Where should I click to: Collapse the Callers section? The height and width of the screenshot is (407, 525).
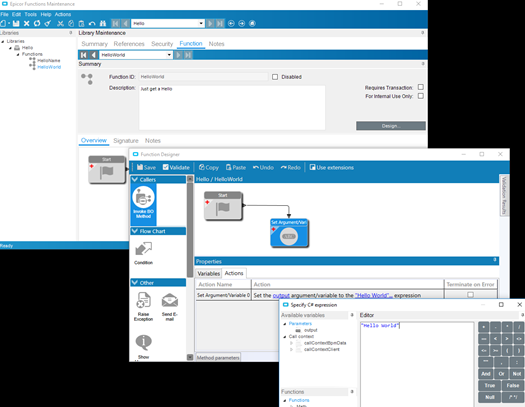pyautogui.click(x=135, y=180)
